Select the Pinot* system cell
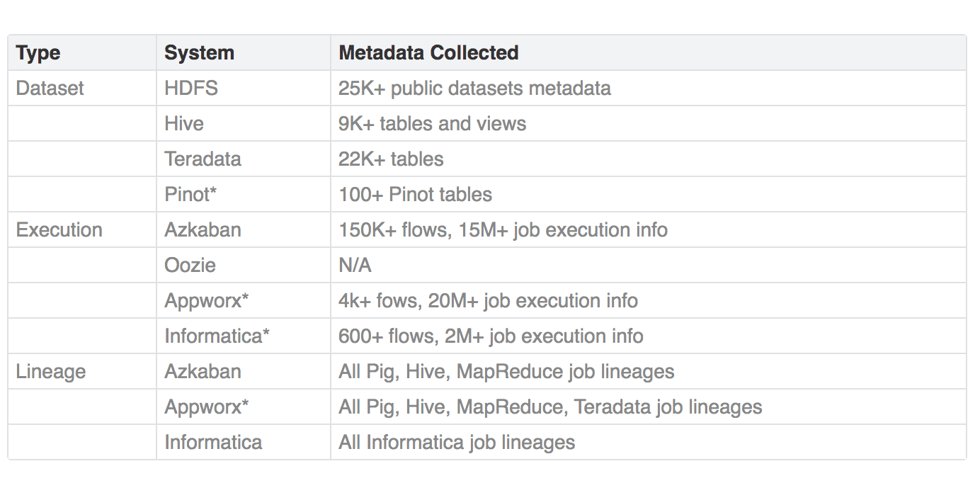 pyautogui.click(x=190, y=195)
